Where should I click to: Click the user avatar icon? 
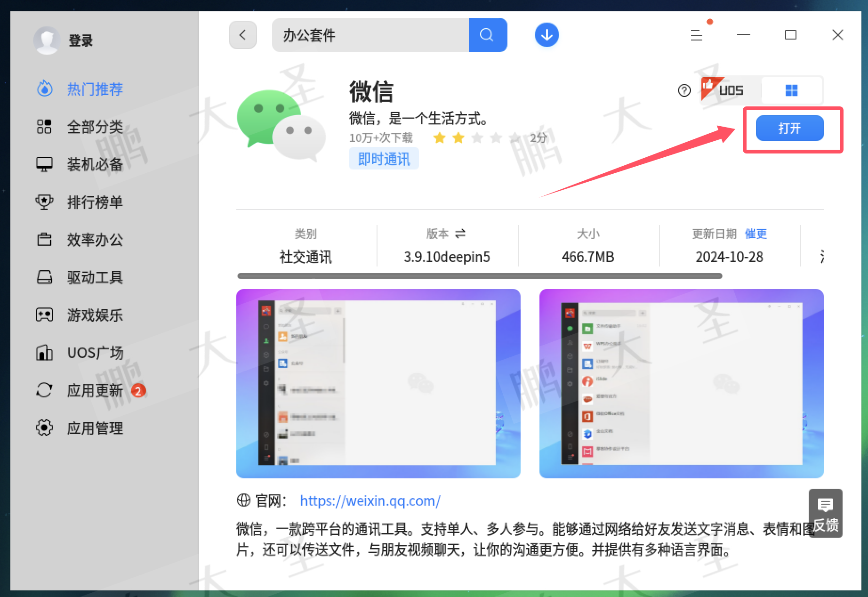pos(47,40)
